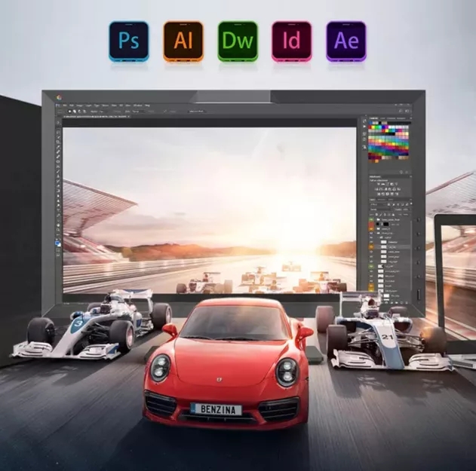Add an Invert adjustment
Image resolution: width=476 pixels, height=471 pixels.
pos(378,194)
